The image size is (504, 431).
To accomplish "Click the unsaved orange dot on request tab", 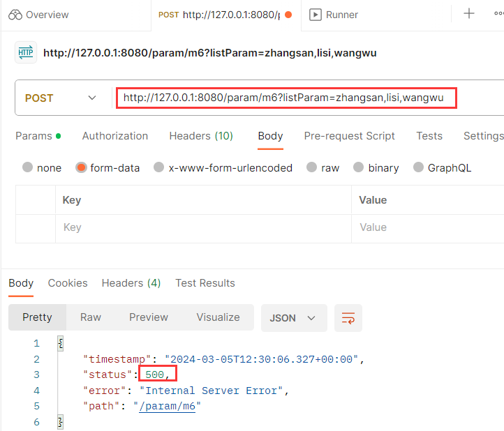I will 288,15.
